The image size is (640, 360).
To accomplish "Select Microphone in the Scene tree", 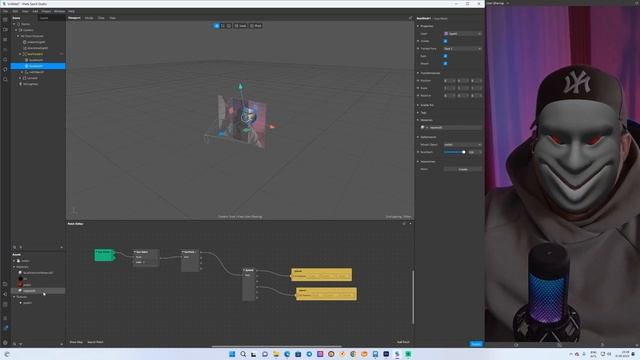I will click(31, 84).
